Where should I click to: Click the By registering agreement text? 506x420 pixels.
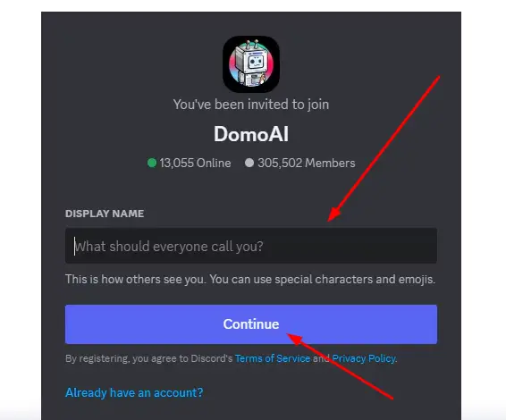point(148,358)
